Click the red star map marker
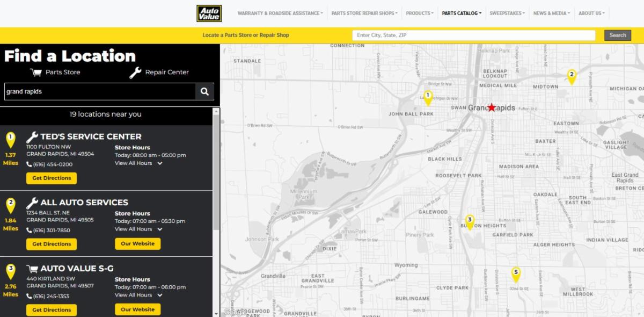 tap(492, 107)
